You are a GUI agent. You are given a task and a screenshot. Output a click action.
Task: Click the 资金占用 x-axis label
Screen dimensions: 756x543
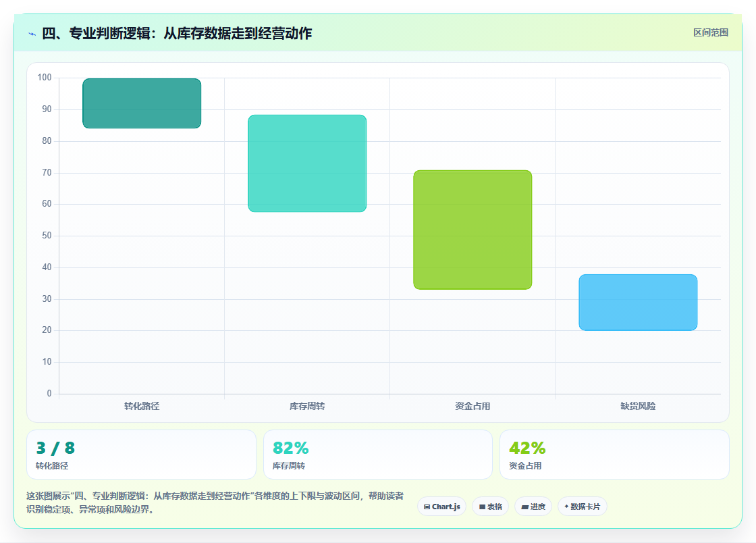coord(473,406)
